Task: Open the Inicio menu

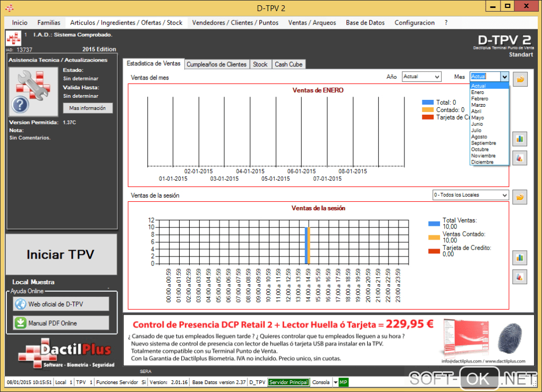Action: tap(20, 22)
